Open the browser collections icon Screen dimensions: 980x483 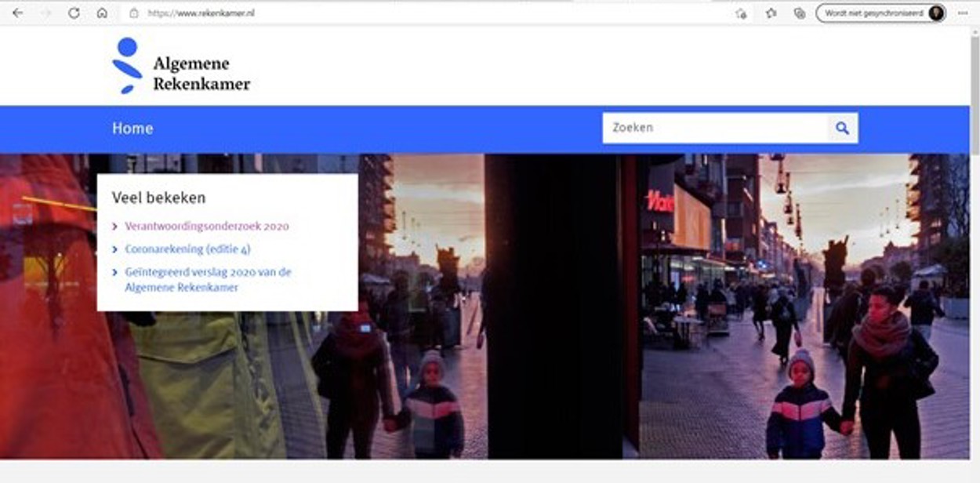799,13
